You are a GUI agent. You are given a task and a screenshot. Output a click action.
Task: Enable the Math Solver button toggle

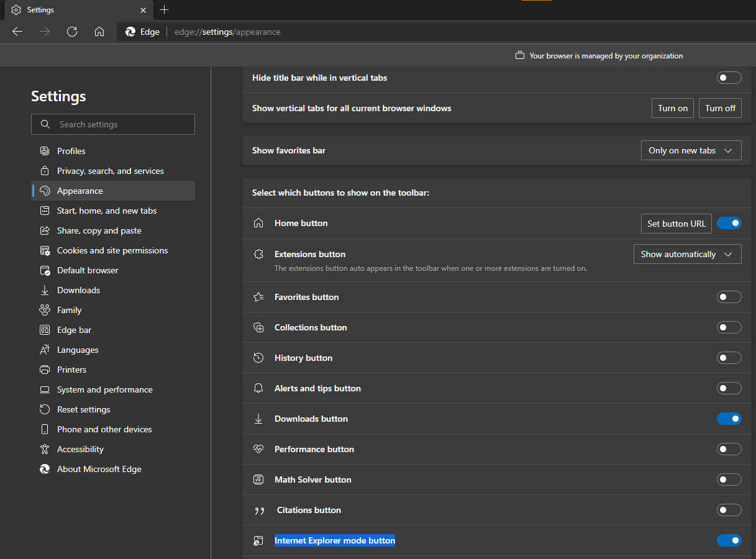click(729, 479)
